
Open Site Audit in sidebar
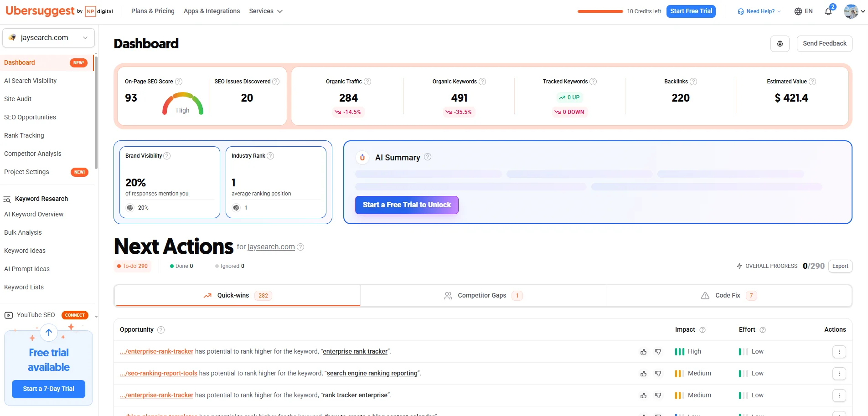(18, 99)
